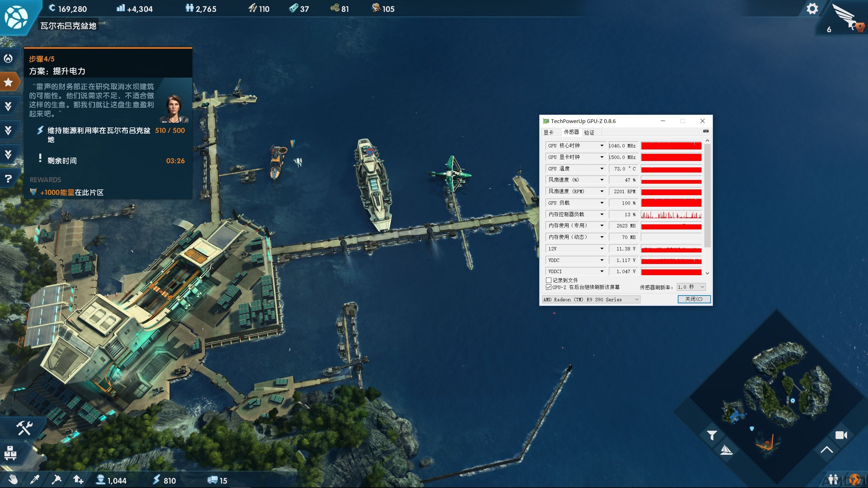This screenshot has height=488, width=868.
Task: Select the pipette copy tool
Action: [x=35, y=480]
